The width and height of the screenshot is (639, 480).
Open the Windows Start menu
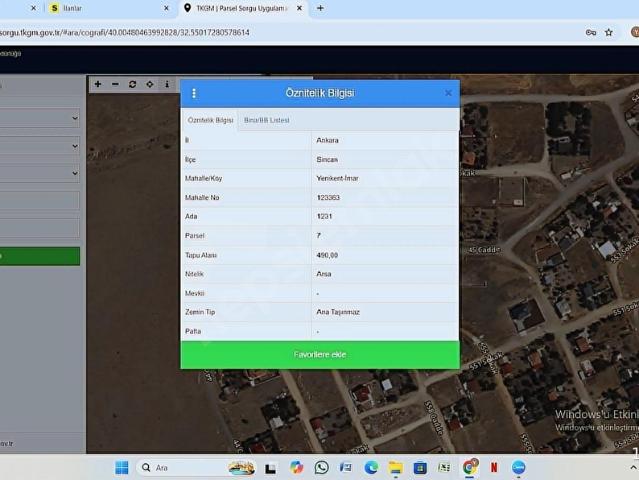pos(122,467)
